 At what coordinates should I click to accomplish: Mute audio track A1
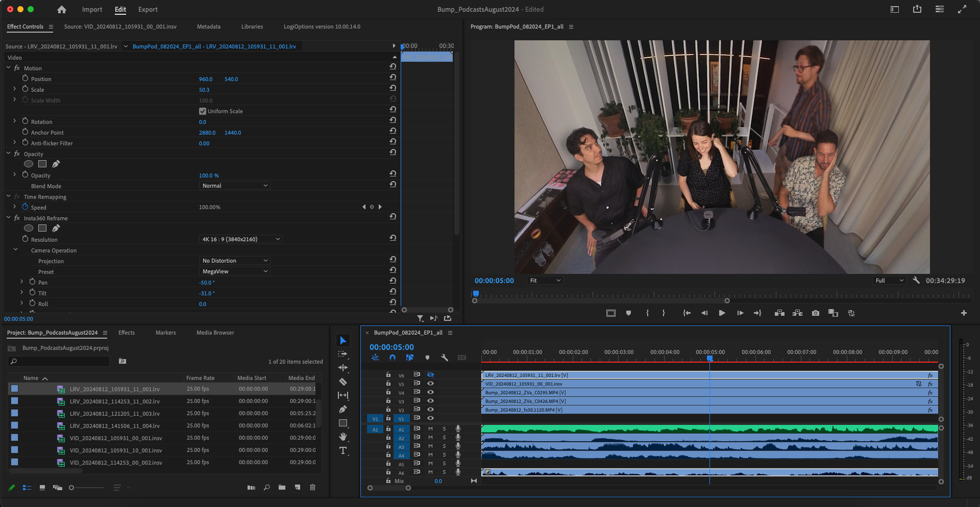(430, 429)
